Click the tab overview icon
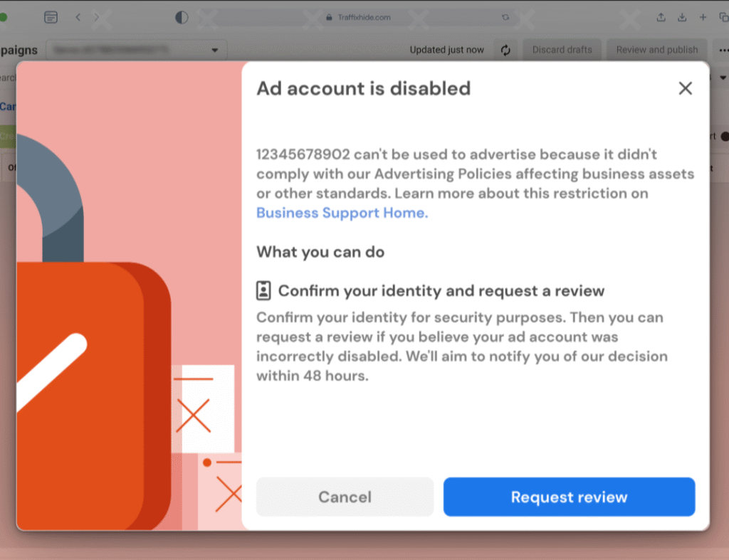 click(x=723, y=17)
